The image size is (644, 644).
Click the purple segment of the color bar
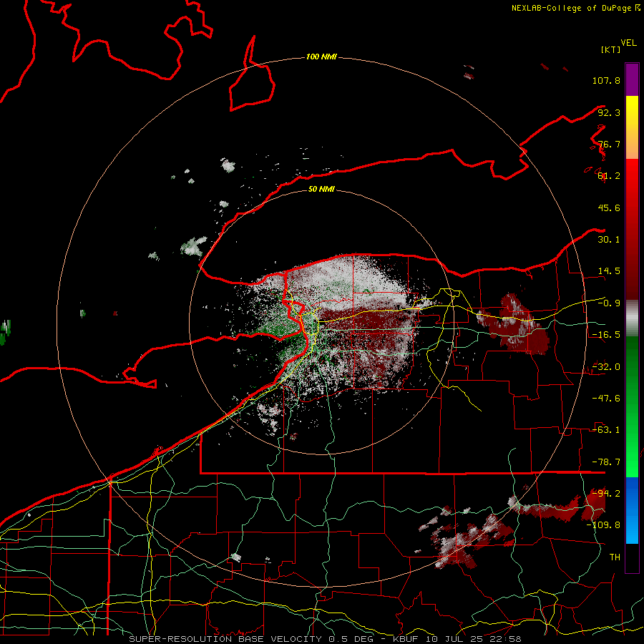tap(632, 79)
